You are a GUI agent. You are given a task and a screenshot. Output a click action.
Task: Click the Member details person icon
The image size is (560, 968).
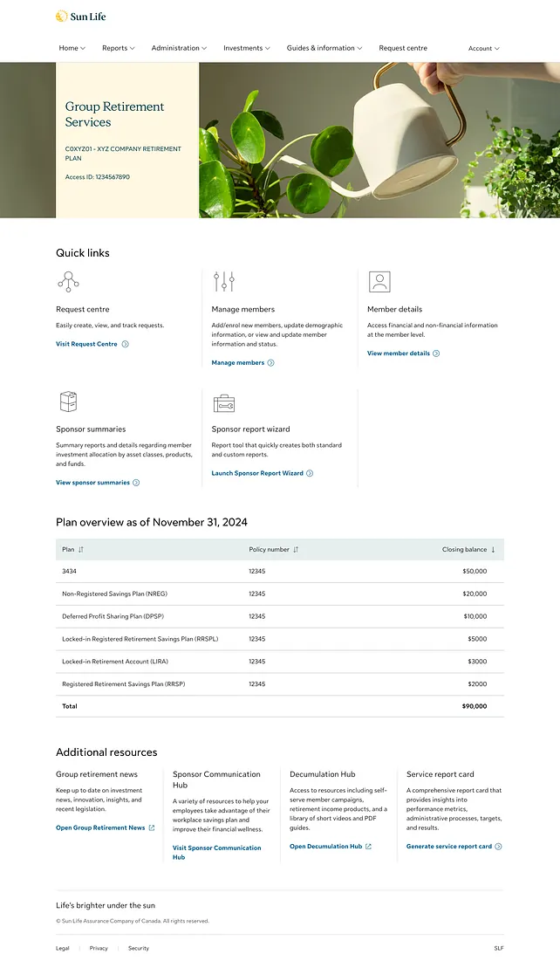(379, 282)
